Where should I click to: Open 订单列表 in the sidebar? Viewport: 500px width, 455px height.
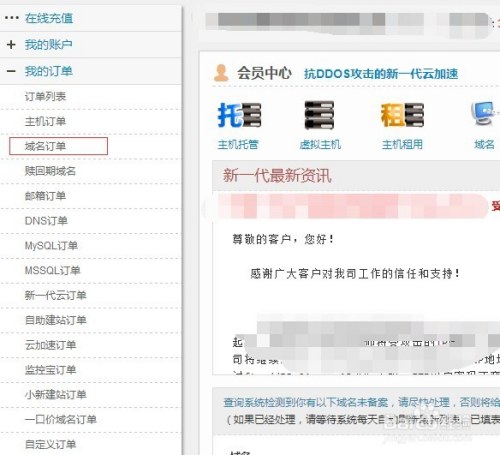click(x=45, y=97)
